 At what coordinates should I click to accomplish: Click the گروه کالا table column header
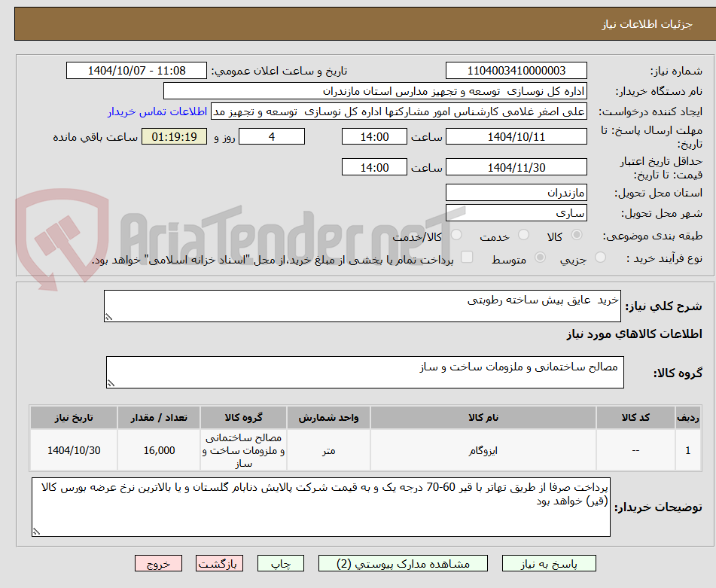pyautogui.click(x=243, y=418)
